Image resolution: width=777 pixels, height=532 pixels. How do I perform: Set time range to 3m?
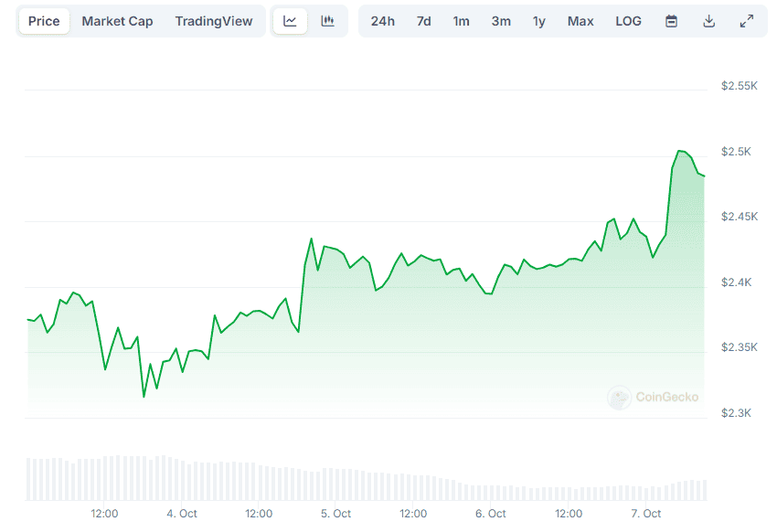point(501,21)
